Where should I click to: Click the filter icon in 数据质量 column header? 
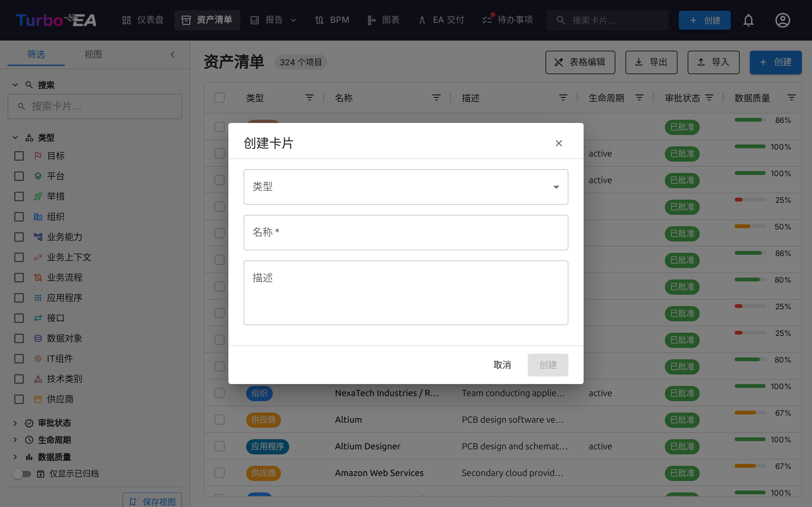791,98
